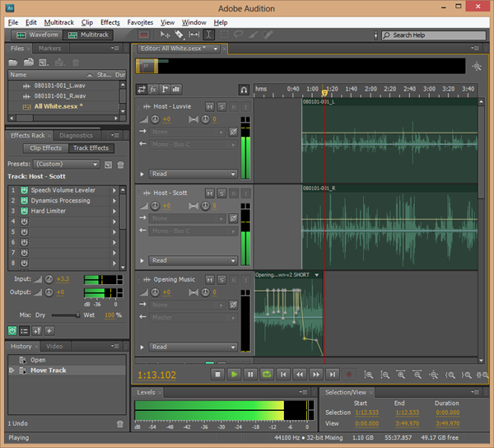Pause playback

[250, 374]
